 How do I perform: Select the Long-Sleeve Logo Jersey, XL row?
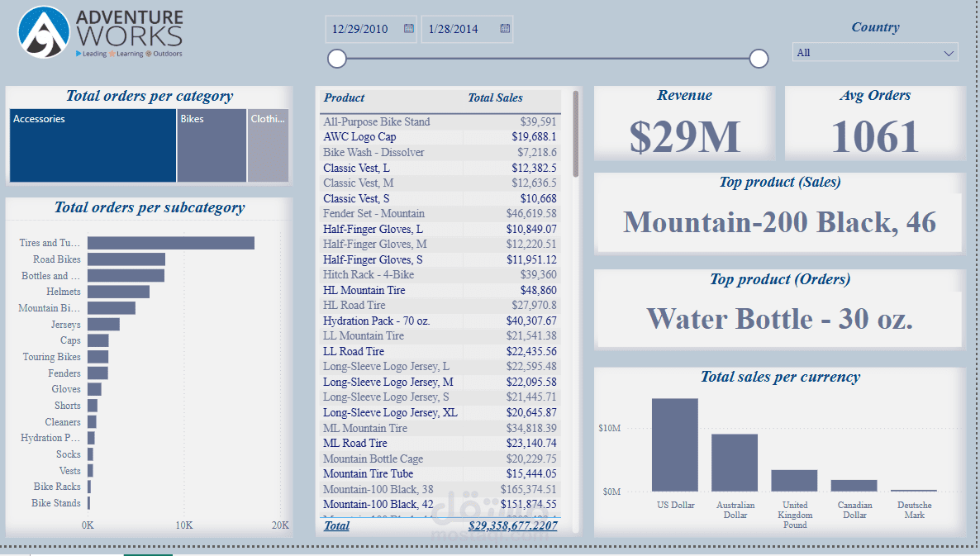click(x=440, y=413)
